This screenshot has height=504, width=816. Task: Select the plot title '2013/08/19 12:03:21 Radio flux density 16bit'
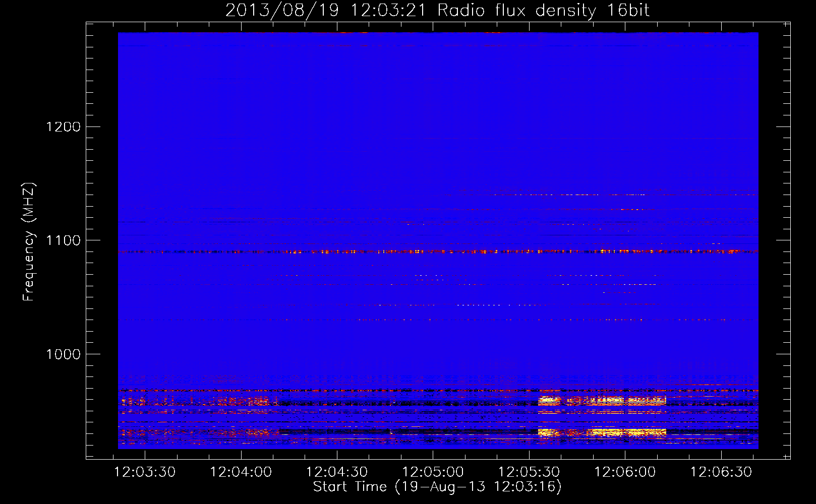tap(437, 10)
